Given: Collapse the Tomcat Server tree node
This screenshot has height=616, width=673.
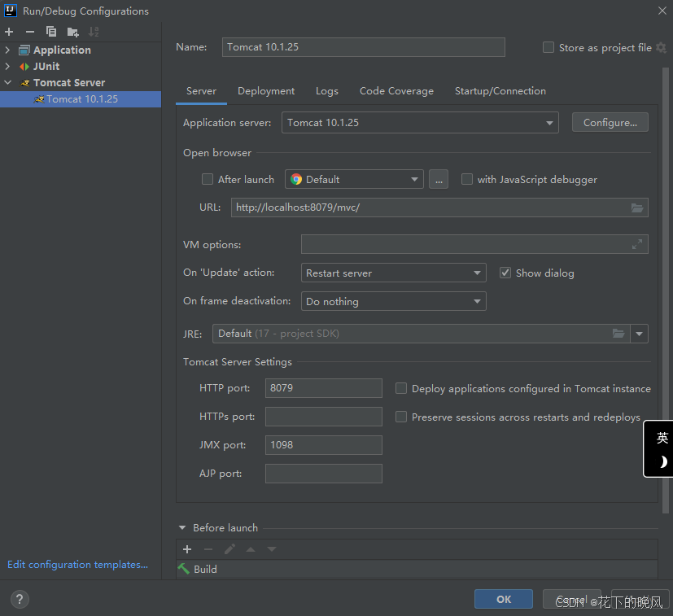Looking at the screenshot, I should click(x=7, y=82).
